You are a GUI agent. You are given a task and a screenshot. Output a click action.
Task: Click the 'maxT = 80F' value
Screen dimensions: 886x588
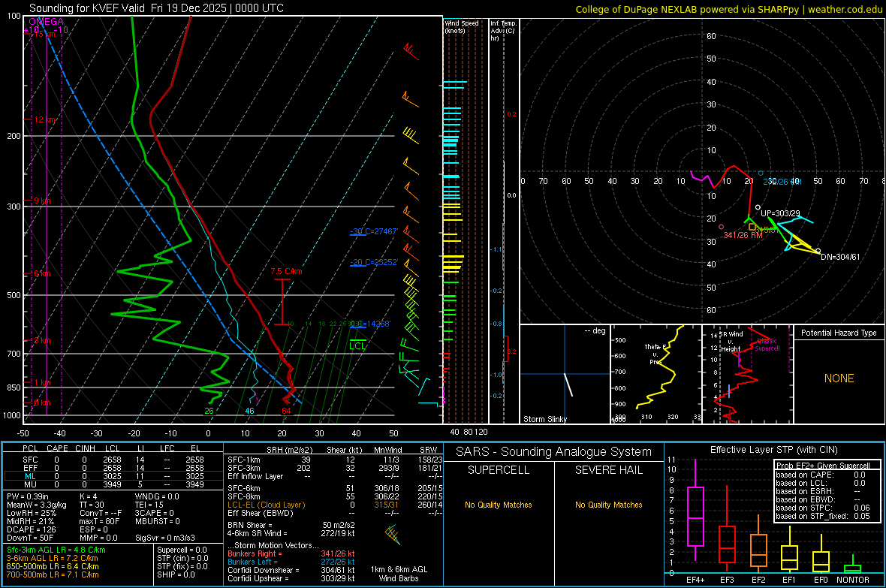[x=99, y=521]
